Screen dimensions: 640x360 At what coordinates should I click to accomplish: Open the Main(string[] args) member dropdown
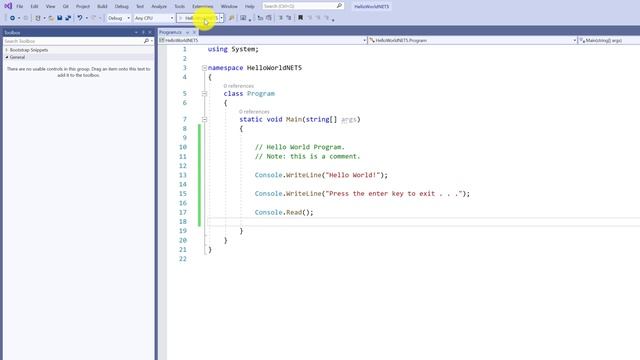609,40
